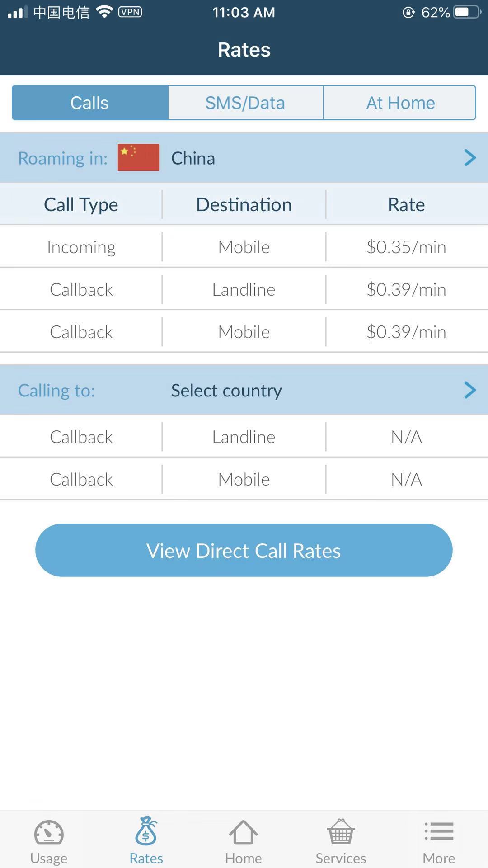Tap the Callback Landline $0.39/min rate
Viewport: 488px width, 868px height.
406,290
